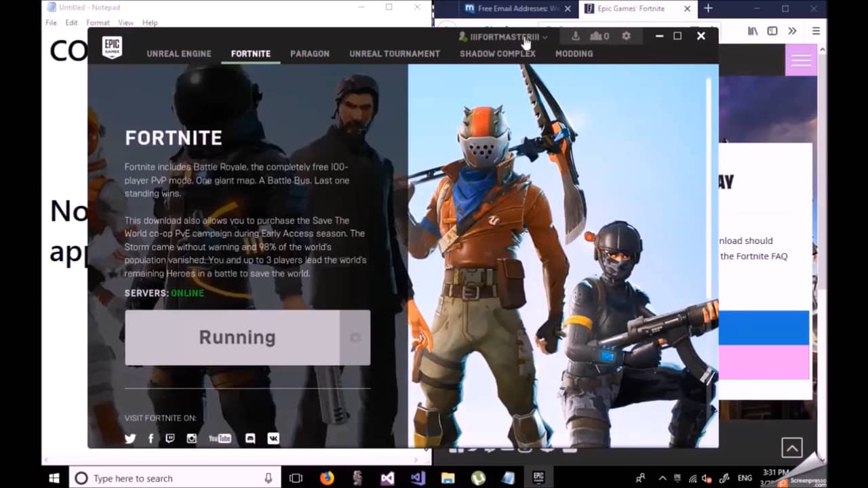
Task: Open Windows Start menu
Action: [54, 478]
